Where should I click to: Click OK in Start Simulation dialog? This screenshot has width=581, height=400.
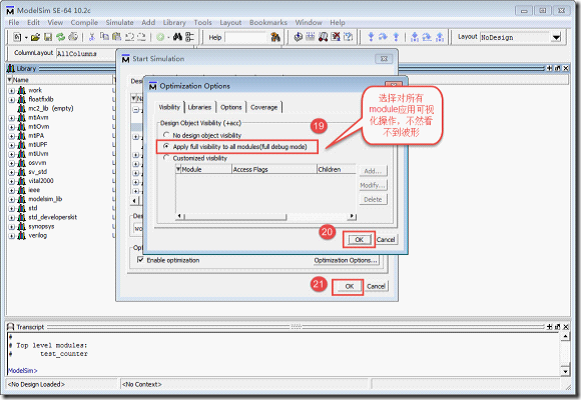point(349,286)
